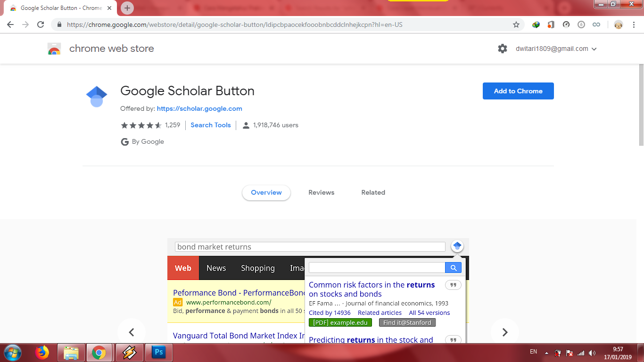Open the Chrome Web Store rainbow logo
Screen dimensions: 644x362
[54, 48]
